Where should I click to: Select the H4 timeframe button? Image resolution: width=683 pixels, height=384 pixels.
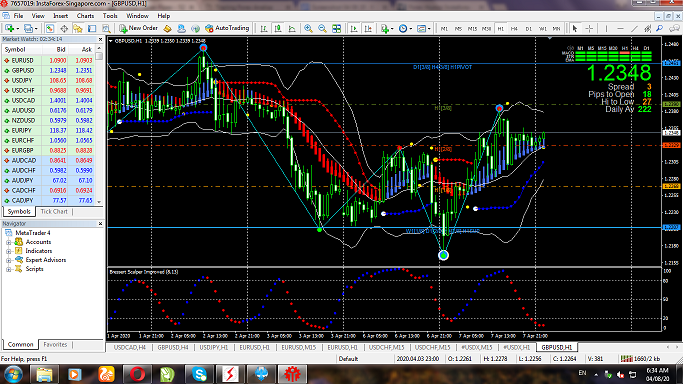514,29
